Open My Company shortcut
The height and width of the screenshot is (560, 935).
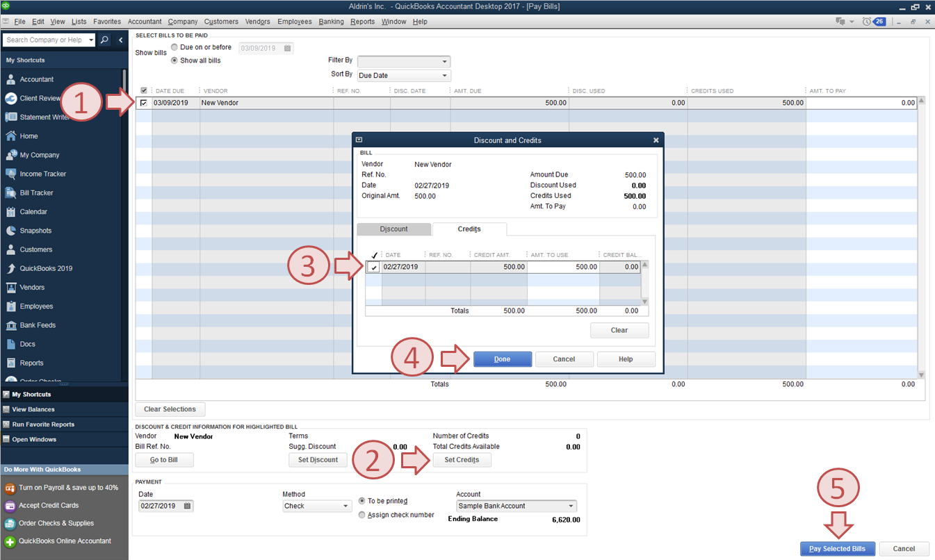click(40, 155)
